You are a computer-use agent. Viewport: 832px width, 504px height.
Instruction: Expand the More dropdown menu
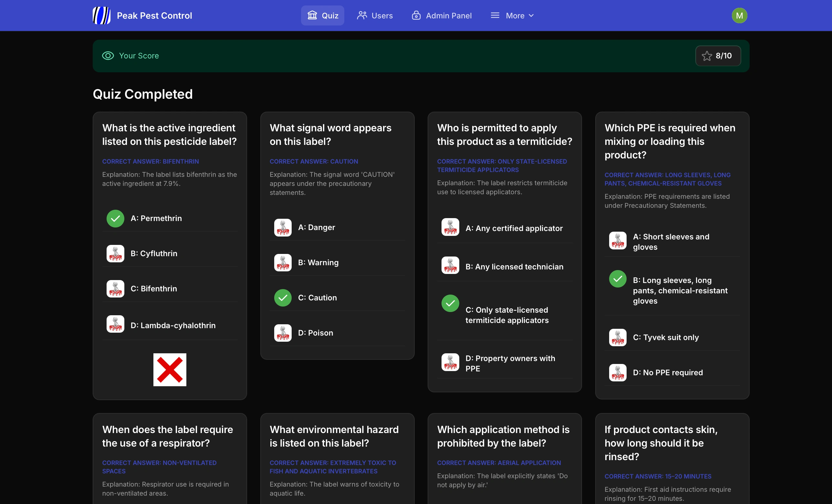(512, 15)
